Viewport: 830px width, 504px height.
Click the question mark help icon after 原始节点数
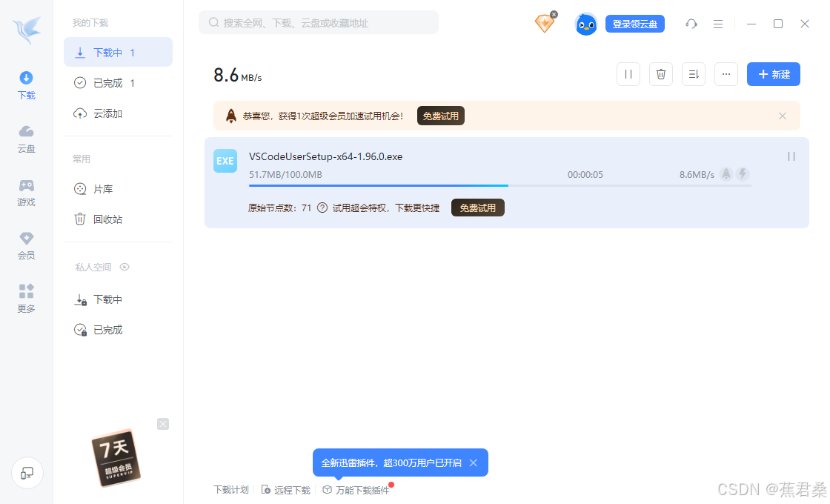(x=322, y=208)
